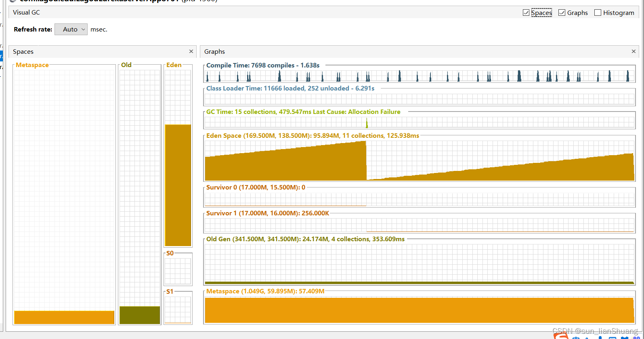
Task: Click the Old Gen graph title
Action: tap(305, 239)
